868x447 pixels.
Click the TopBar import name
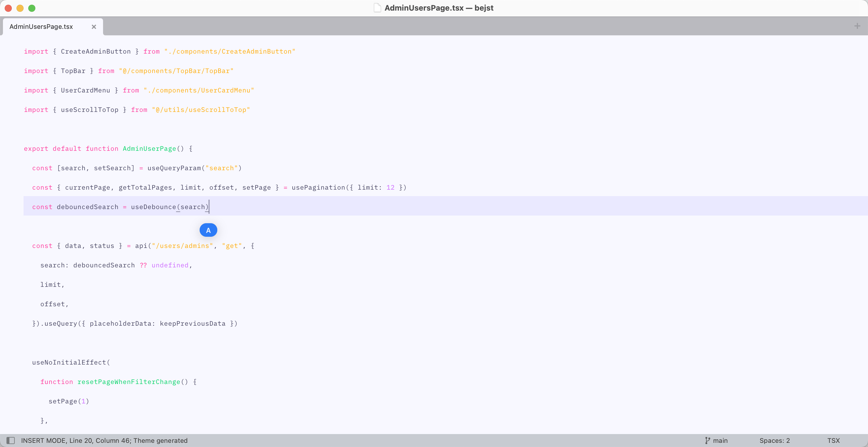pyautogui.click(x=73, y=71)
